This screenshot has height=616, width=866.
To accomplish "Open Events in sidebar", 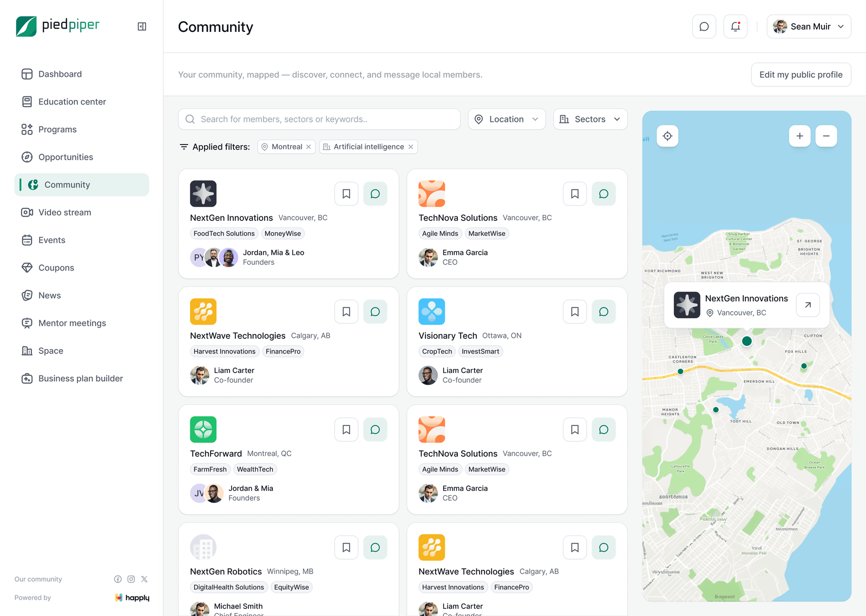I will (x=82, y=240).
